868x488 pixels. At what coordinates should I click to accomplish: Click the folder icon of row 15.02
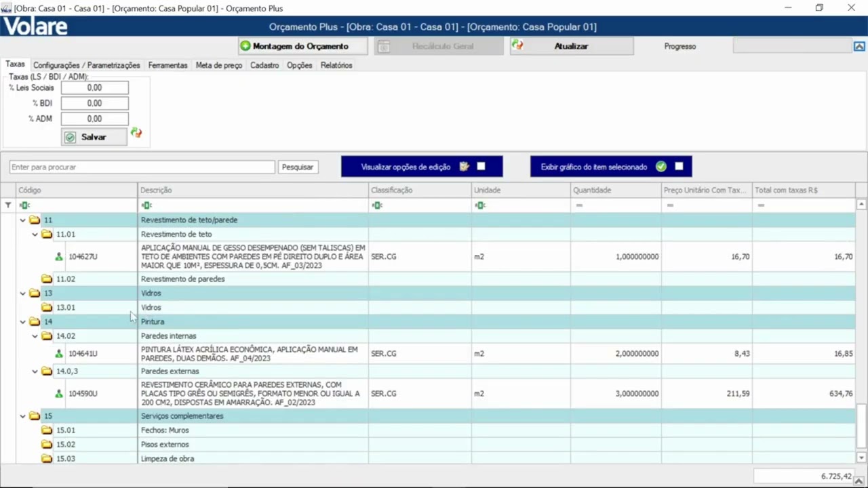tap(47, 444)
